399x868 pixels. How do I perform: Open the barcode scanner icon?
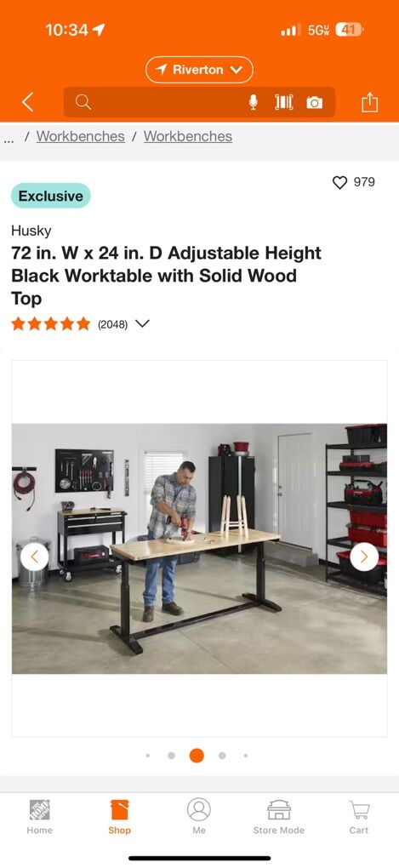click(284, 102)
